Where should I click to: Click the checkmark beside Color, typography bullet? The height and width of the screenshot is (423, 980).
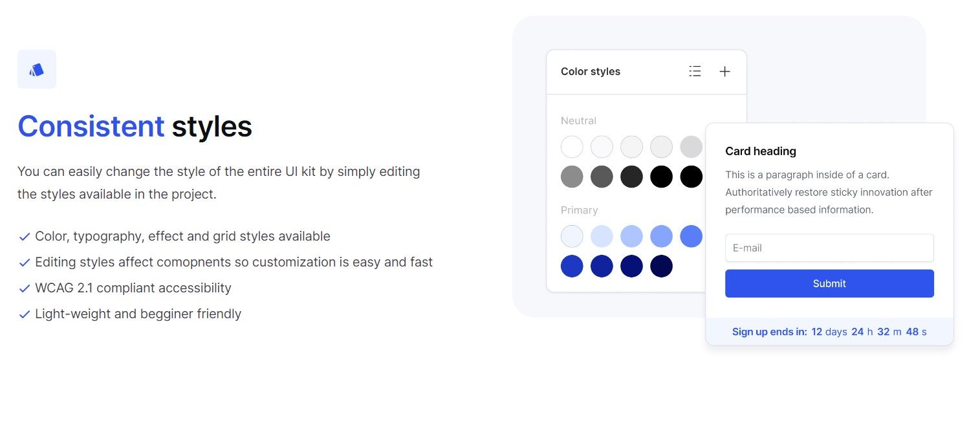pyautogui.click(x=25, y=237)
